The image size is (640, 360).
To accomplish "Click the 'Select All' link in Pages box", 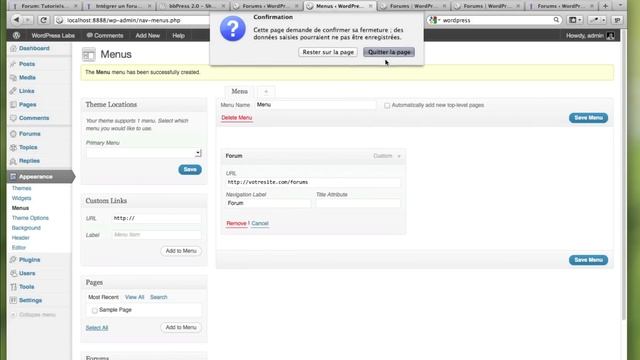I will click(97, 328).
